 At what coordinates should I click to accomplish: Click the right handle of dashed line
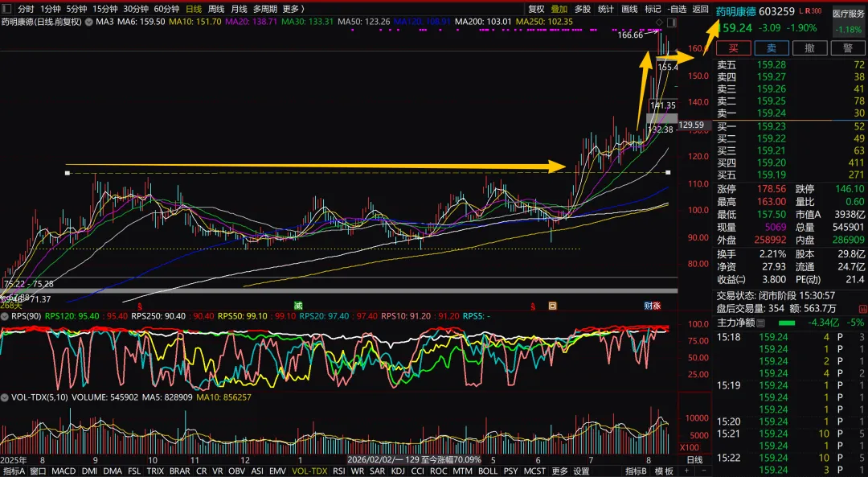coord(668,173)
